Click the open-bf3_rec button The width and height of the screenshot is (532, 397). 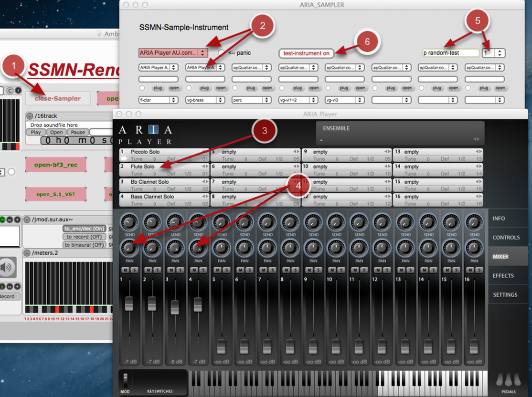(x=56, y=165)
